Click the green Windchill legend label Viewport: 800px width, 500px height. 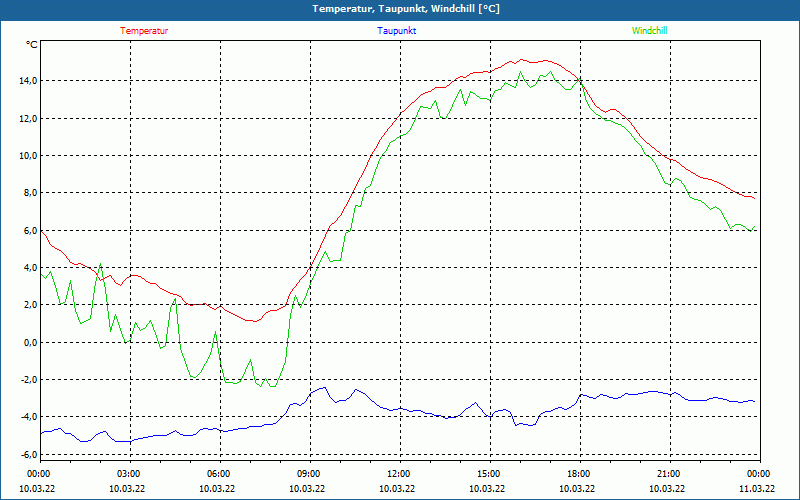click(649, 31)
